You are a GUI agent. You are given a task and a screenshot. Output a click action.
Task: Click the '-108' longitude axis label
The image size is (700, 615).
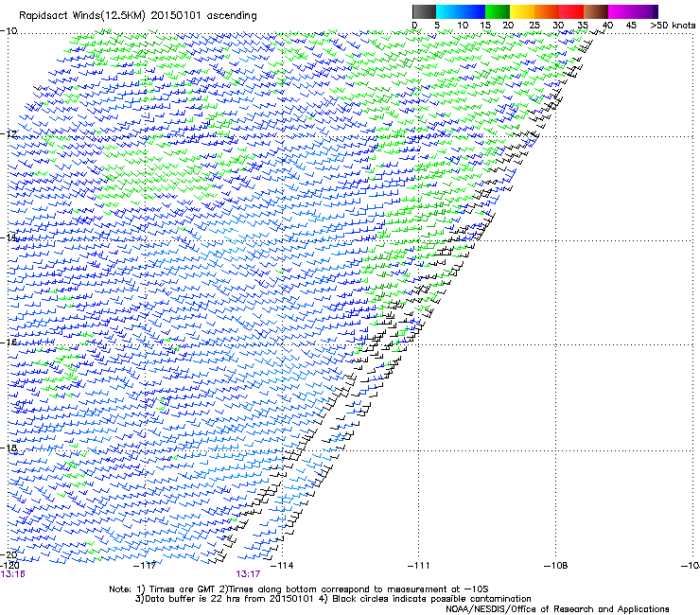(555, 566)
